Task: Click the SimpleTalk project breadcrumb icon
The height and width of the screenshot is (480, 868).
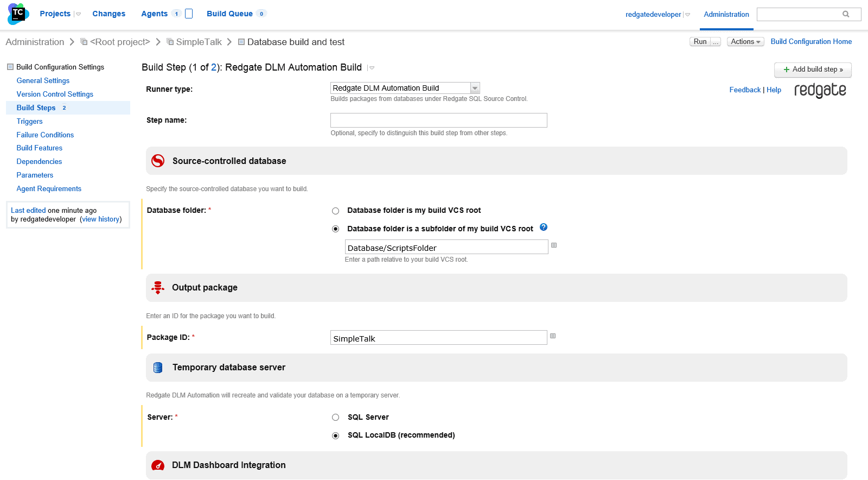Action: (170, 42)
